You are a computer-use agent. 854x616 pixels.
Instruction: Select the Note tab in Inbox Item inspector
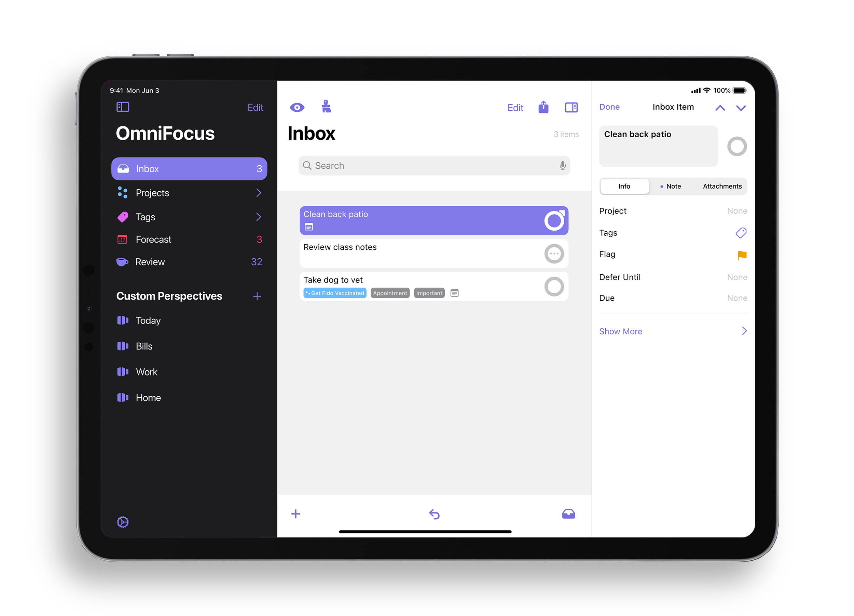pos(672,186)
